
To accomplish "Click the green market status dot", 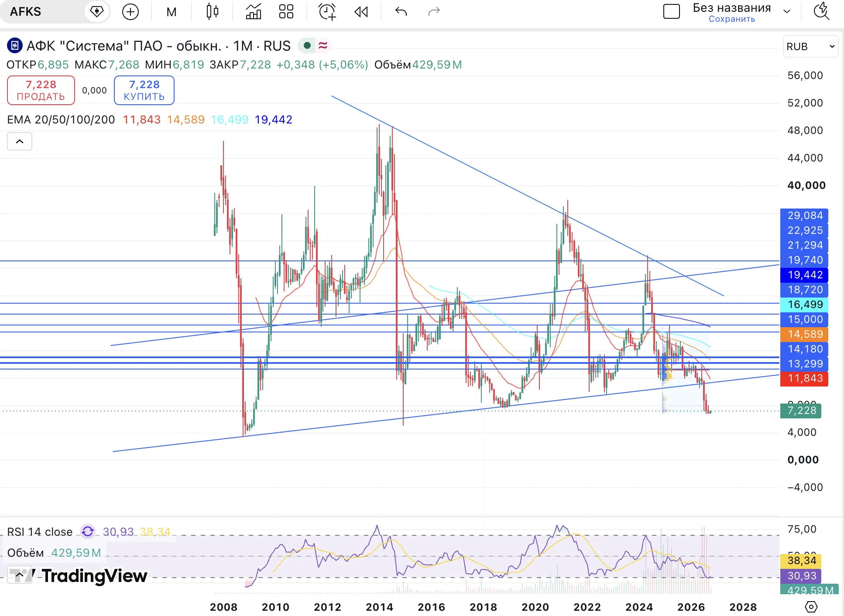I will click(307, 45).
